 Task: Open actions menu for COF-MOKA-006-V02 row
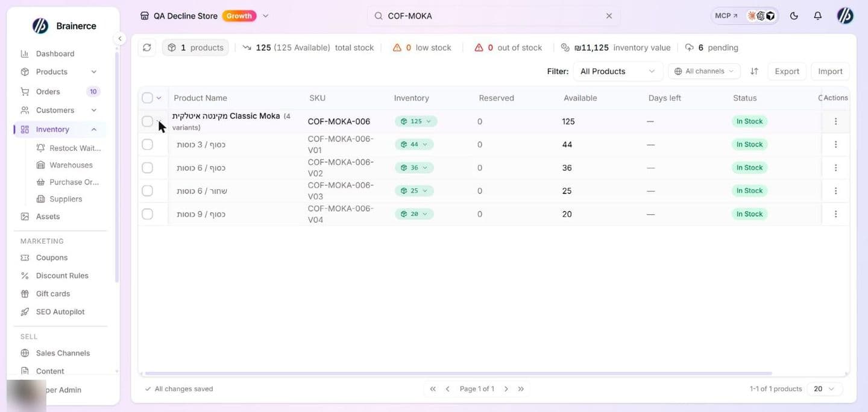coord(835,168)
